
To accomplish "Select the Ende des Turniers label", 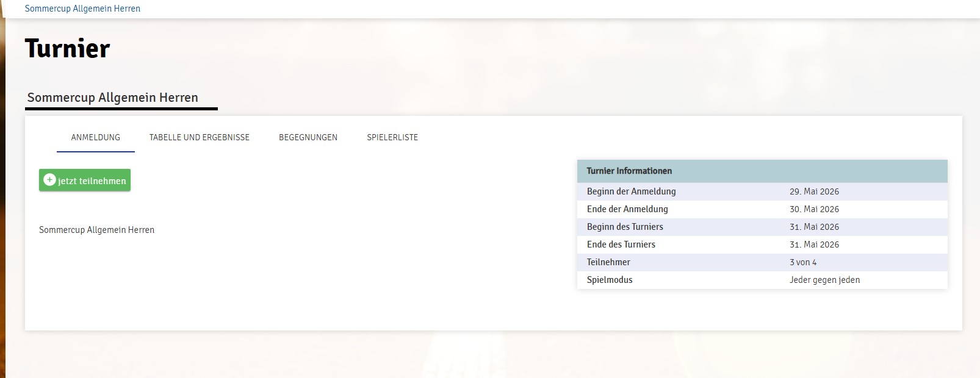I will coord(621,244).
